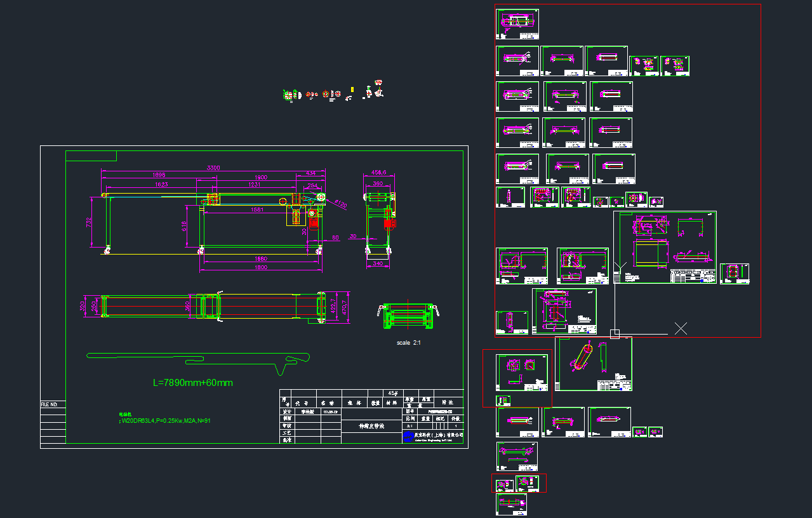Viewport: 812px width, 518px height.
Task: Click the X marker near the crosshair cursor
Action: 681,328
